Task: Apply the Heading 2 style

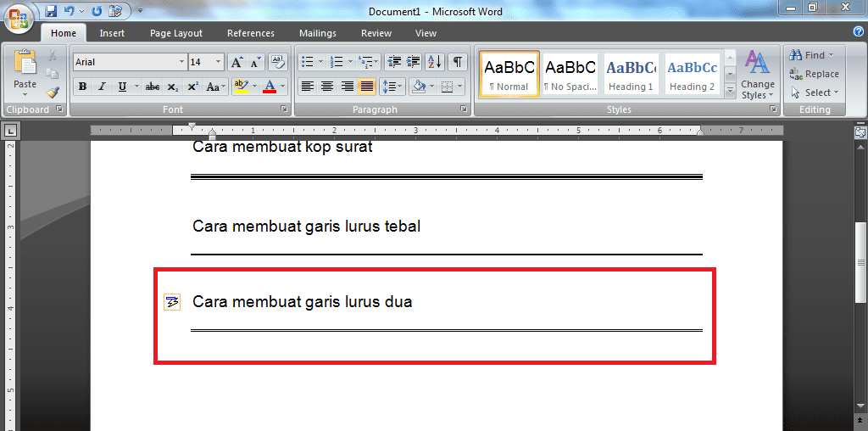Action: [x=692, y=74]
